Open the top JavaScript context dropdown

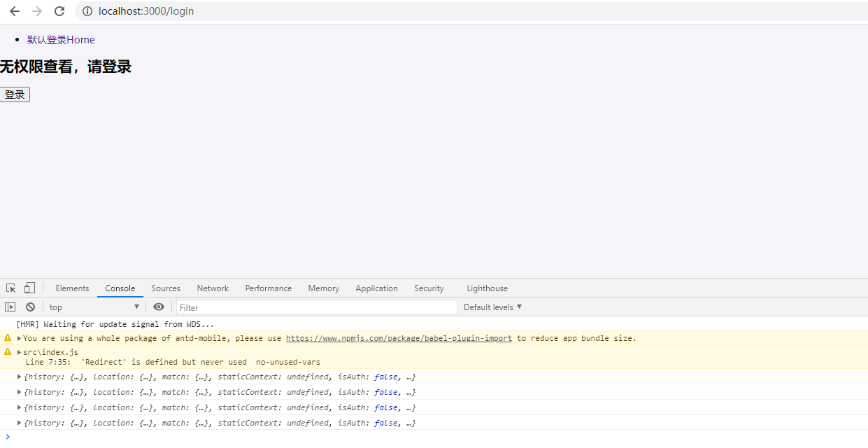pos(94,307)
